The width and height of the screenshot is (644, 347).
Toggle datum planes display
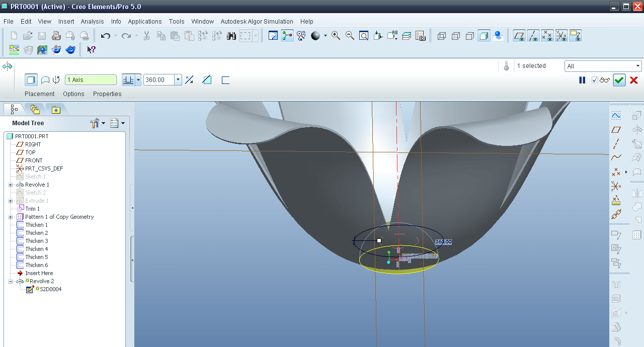(x=519, y=36)
